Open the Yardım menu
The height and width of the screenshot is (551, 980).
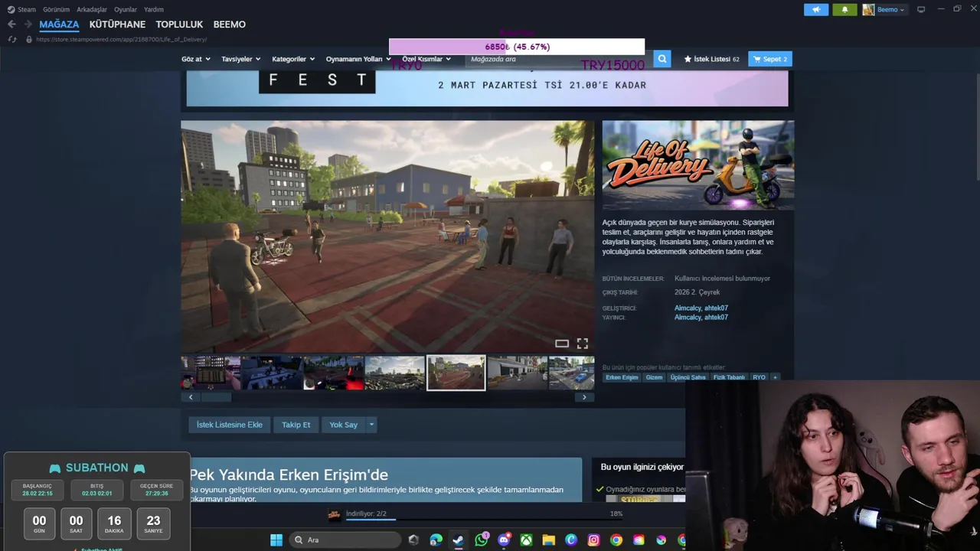tap(154, 9)
